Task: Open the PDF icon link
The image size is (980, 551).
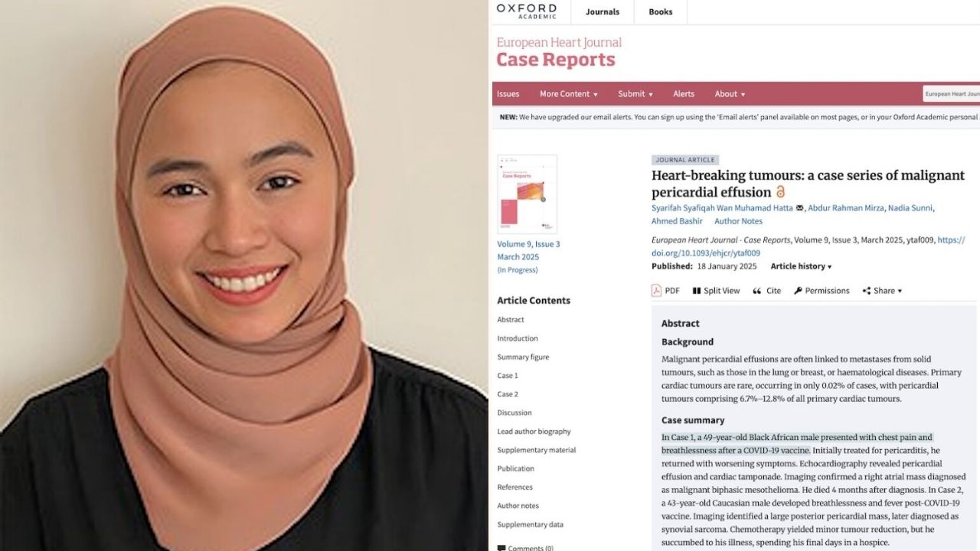Action: coord(656,291)
